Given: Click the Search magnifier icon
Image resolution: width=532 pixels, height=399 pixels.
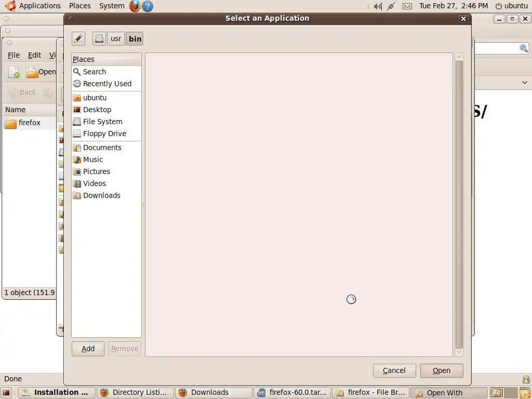Looking at the screenshot, I should 77,72.
